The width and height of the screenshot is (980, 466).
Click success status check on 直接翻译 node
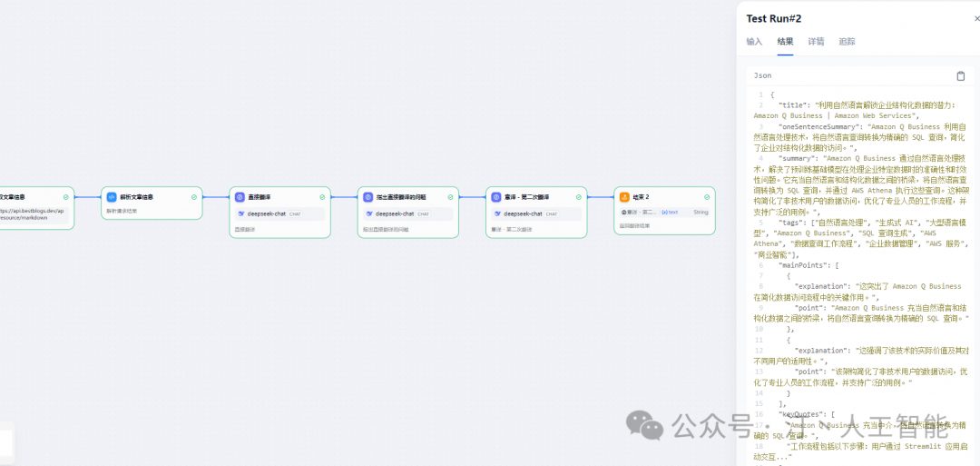click(322, 196)
